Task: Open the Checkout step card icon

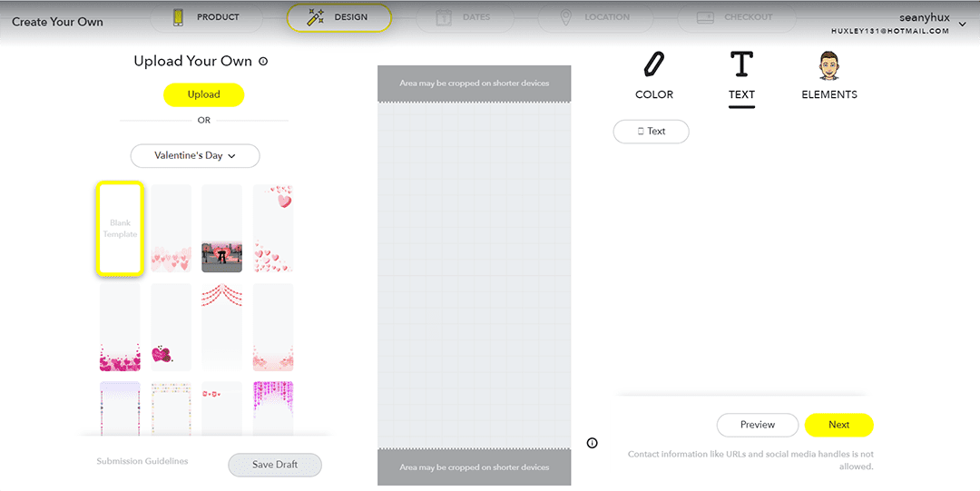Action: [x=705, y=17]
